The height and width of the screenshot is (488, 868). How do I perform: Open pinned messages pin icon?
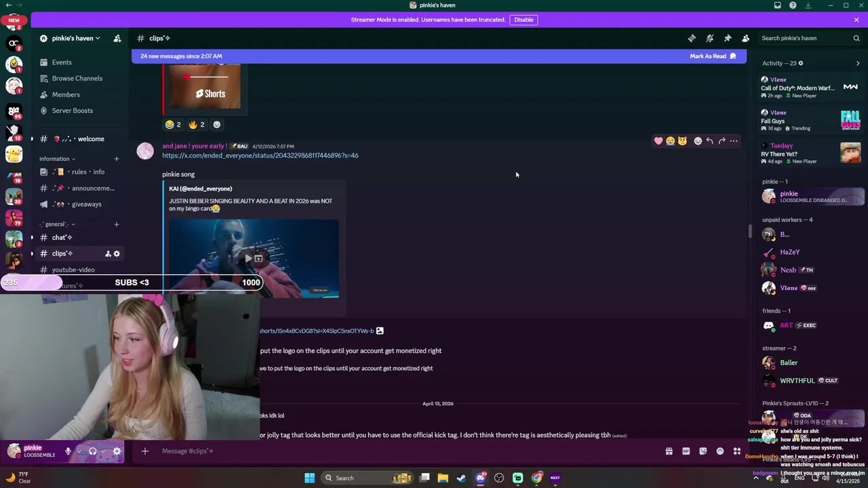(728, 39)
